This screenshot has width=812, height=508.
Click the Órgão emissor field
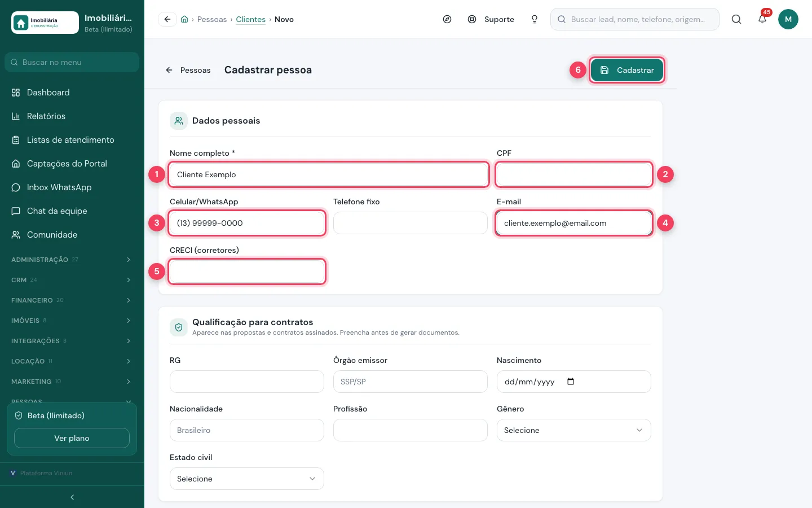pos(411,382)
